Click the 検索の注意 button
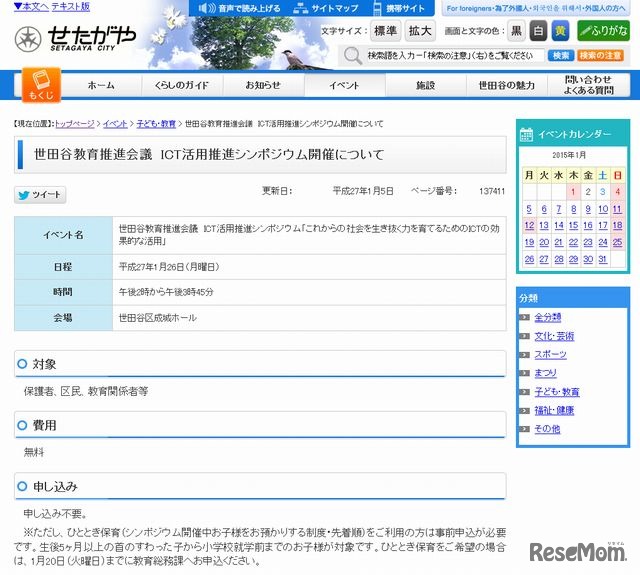The width and height of the screenshot is (640, 575). [x=601, y=55]
